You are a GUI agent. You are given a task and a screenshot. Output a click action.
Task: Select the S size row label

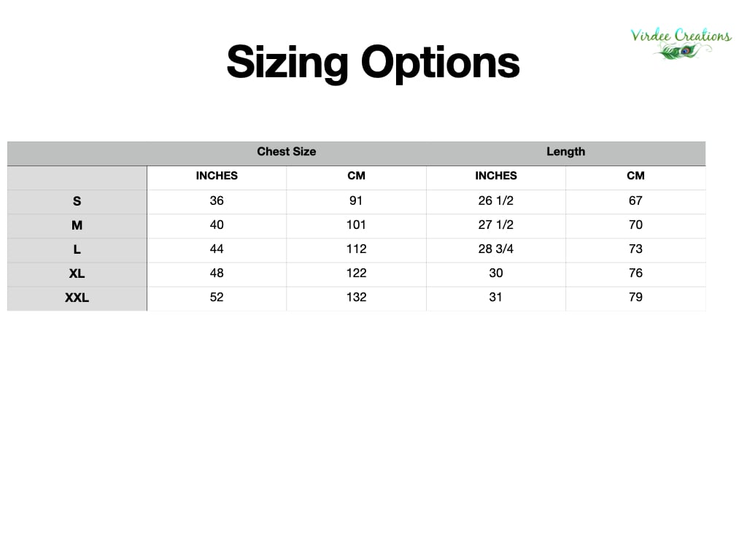pos(77,201)
